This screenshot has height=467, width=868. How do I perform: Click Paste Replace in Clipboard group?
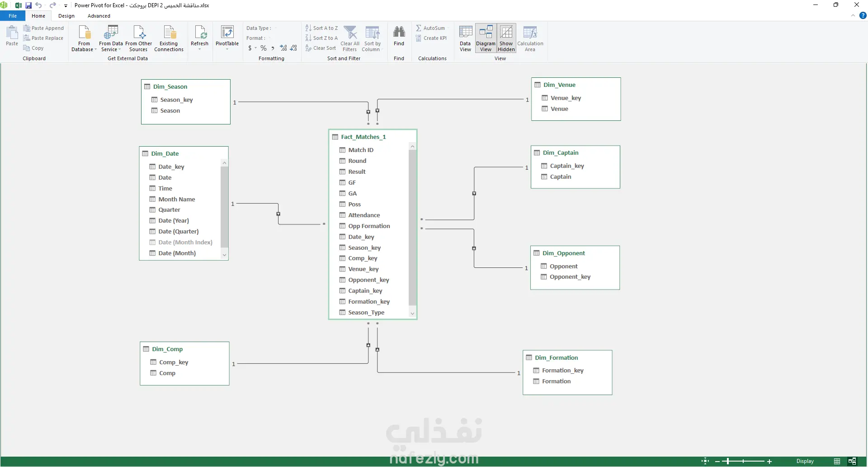[43, 38]
